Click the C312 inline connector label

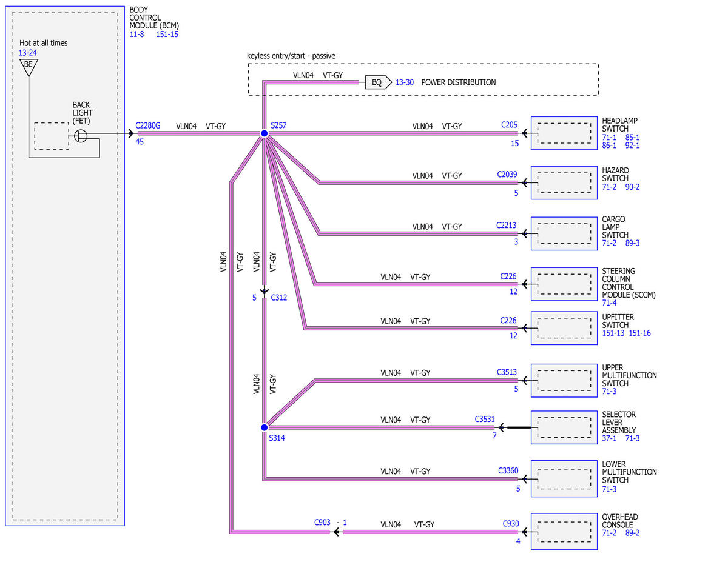point(279,298)
